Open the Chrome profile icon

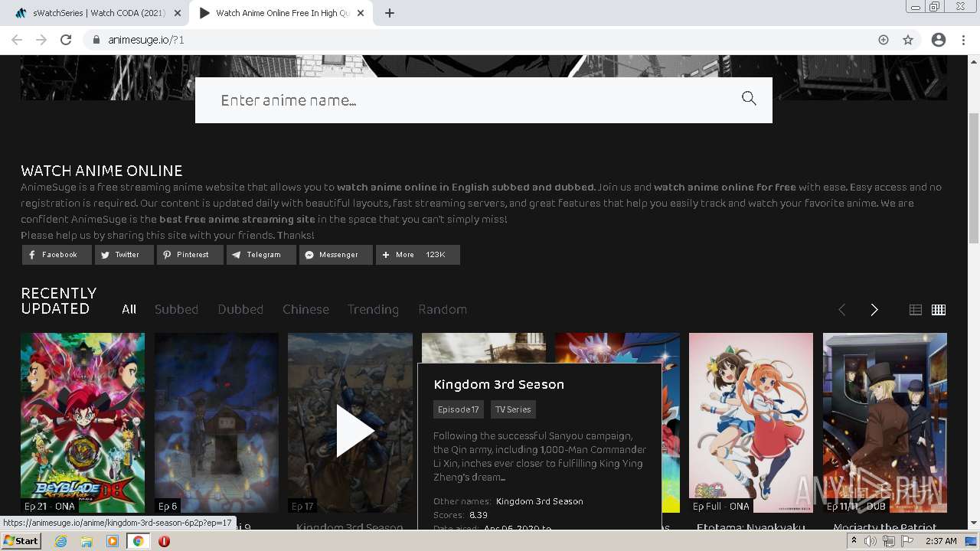tap(939, 40)
